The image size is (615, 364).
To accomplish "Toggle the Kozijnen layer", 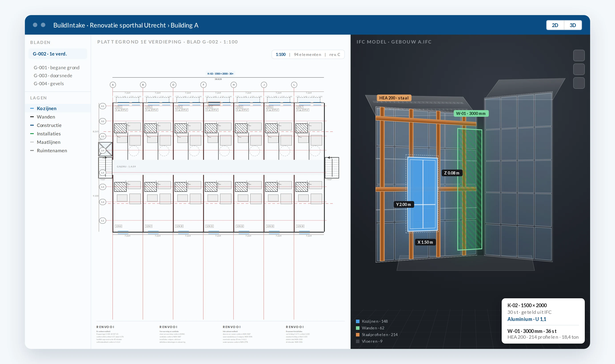I will pos(58,108).
